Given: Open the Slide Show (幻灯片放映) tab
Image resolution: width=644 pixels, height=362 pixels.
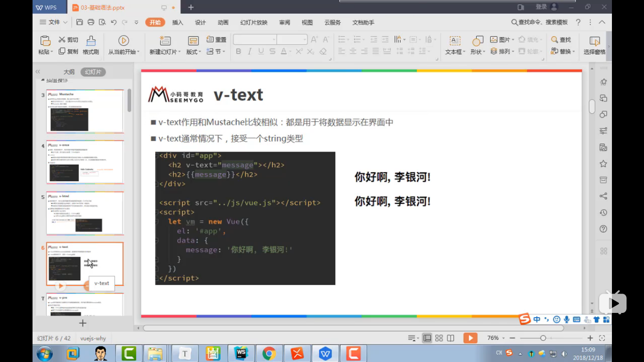Looking at the screenshot, I should tap(254, 22).
